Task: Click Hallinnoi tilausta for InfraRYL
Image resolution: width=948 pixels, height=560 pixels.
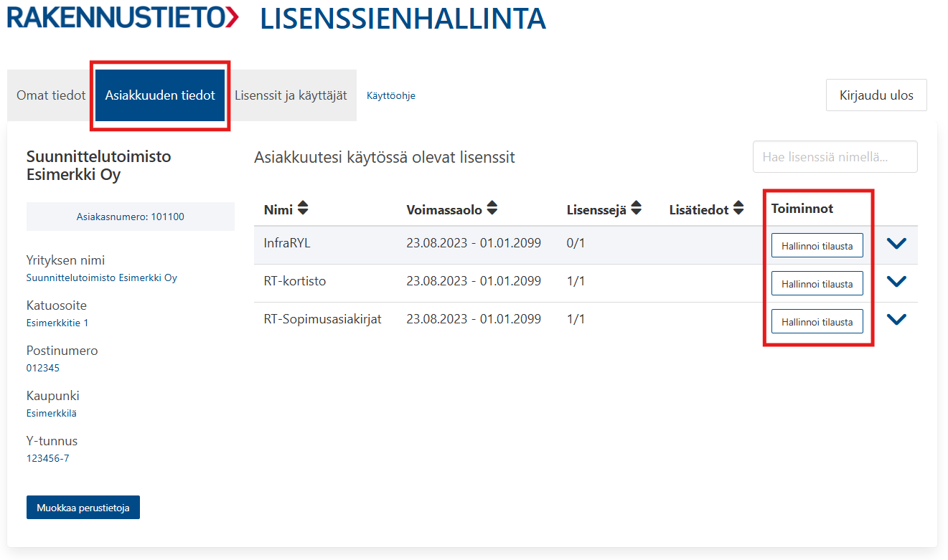Action: 817,245
